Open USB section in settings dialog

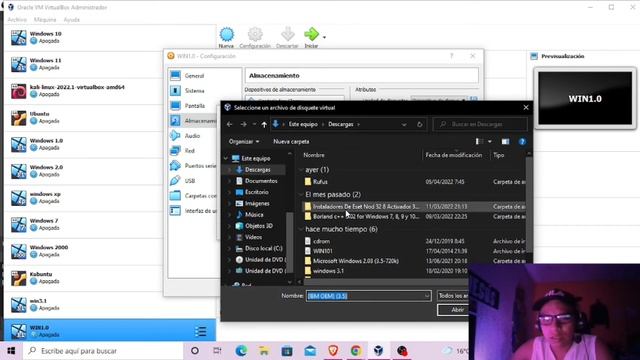190,181
